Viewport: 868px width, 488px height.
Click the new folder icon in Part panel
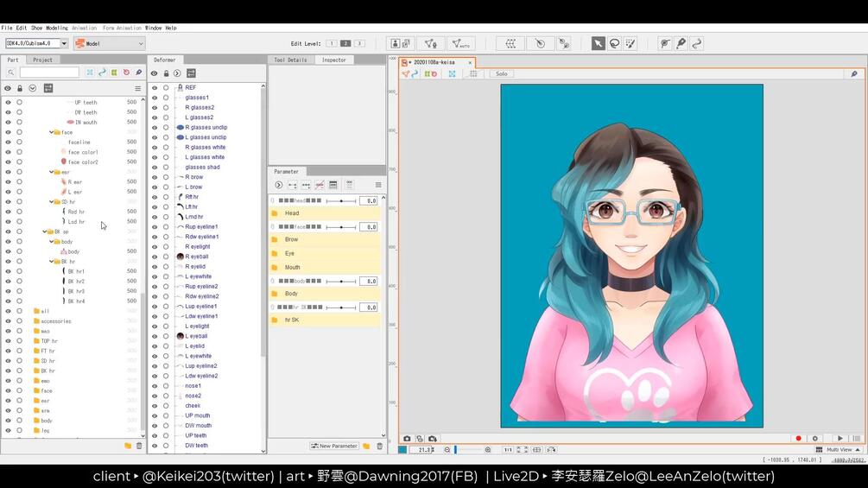[x=128, y=446]
